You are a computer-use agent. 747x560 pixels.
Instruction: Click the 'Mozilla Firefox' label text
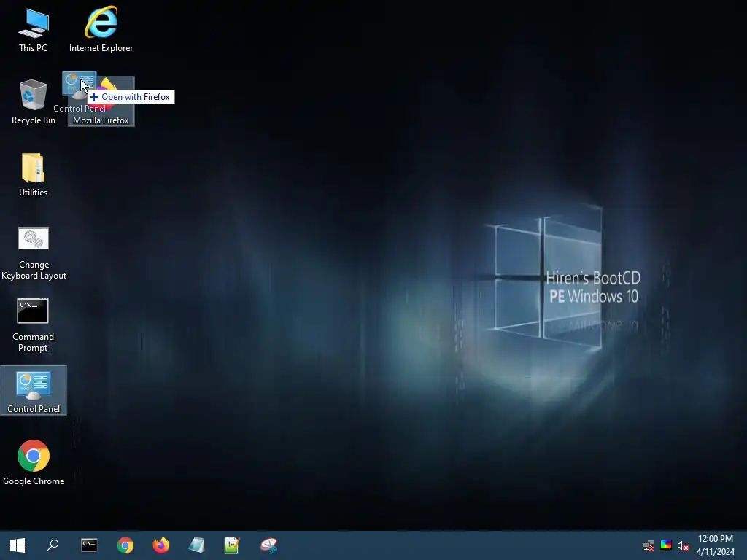point(101,120)
